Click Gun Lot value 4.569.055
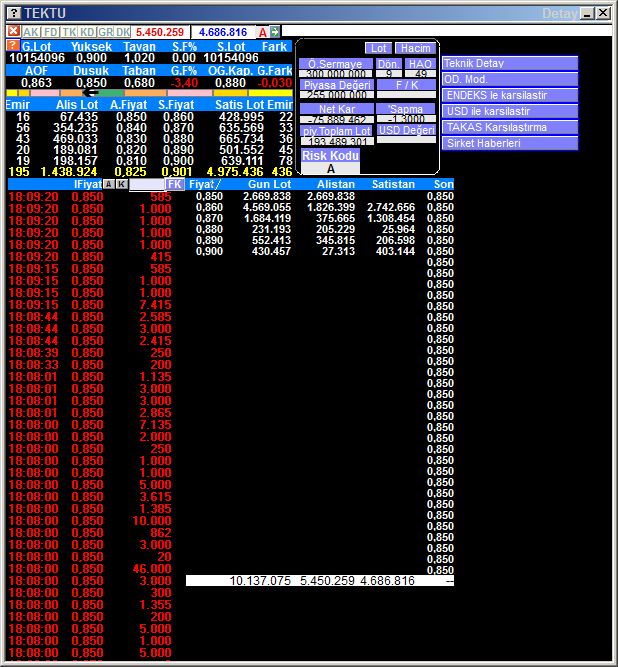The width and height of the screenshot is (618, 667). [x=267, y=207]
